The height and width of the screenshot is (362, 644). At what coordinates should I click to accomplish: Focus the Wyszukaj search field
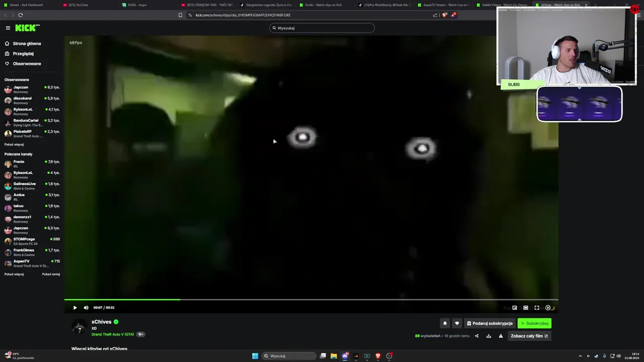click(322, 28)
